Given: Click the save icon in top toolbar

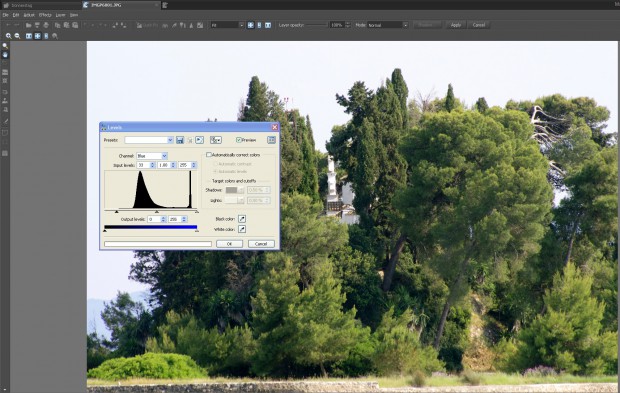Looking at the screenshot, I should [x=37, y=25].
